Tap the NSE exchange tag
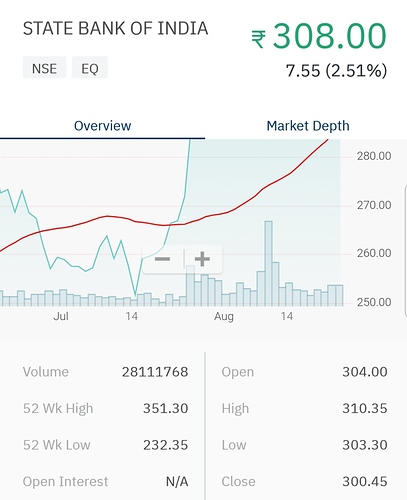Image resolution: width=407 pixels, height=500 pixels. [44, 69]
